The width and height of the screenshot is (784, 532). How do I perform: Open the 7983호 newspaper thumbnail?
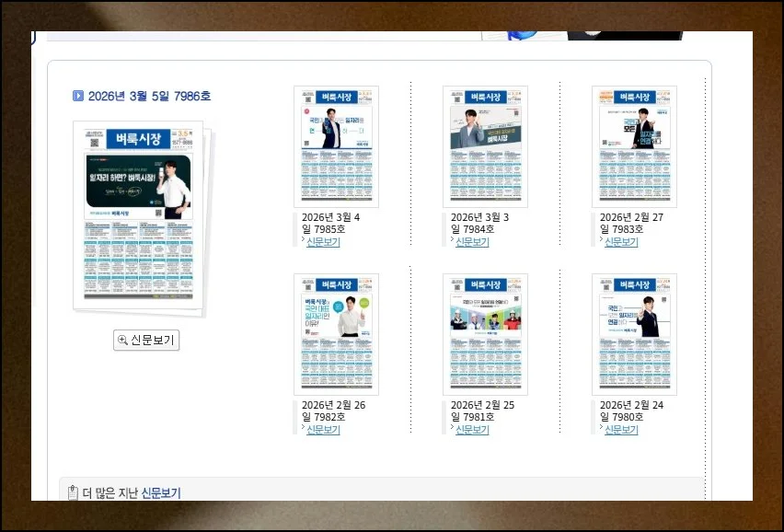634,147
